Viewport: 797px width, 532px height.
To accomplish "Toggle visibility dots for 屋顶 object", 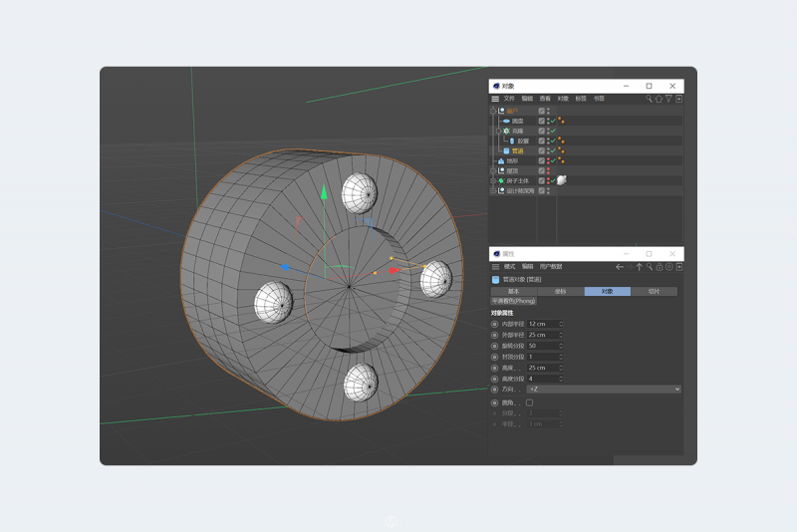I will [x=548, y=170].
